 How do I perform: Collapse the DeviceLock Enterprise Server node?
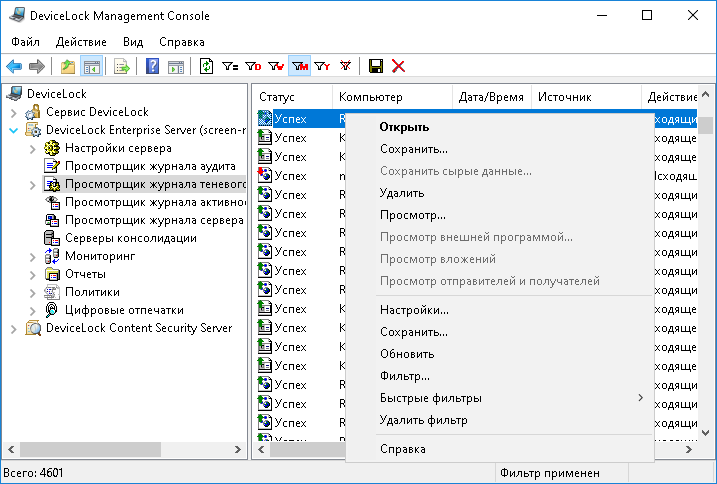14,130
